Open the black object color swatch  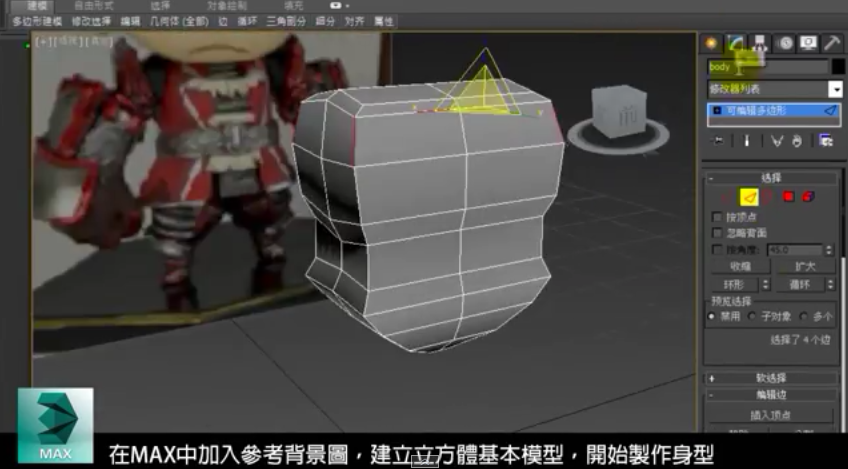click(838, 67)
